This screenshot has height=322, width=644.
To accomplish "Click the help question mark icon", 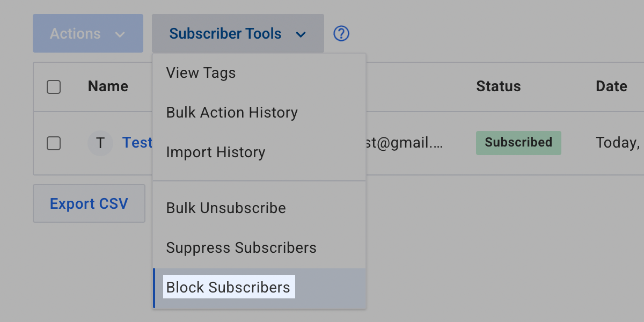I will tap(341, 34).
